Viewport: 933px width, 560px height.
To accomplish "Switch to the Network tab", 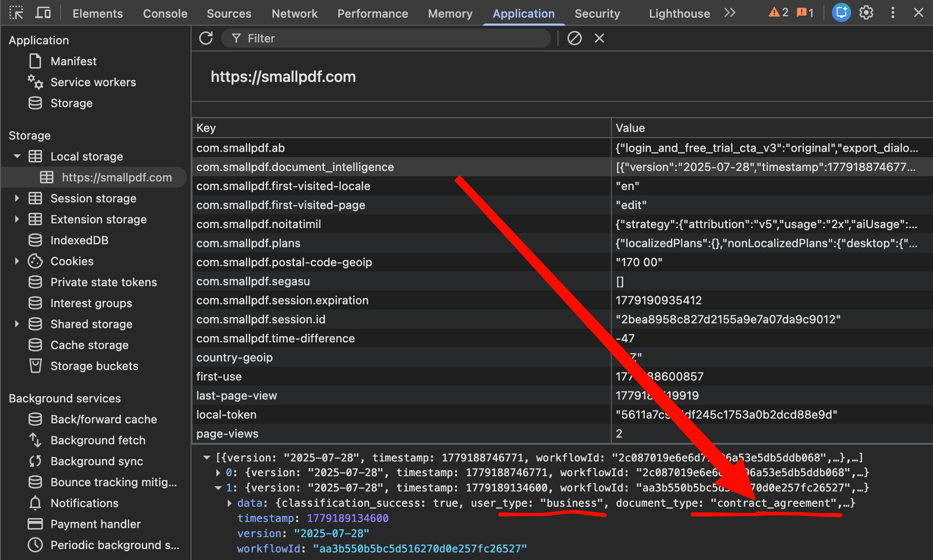I will click(x=294, y=13).
